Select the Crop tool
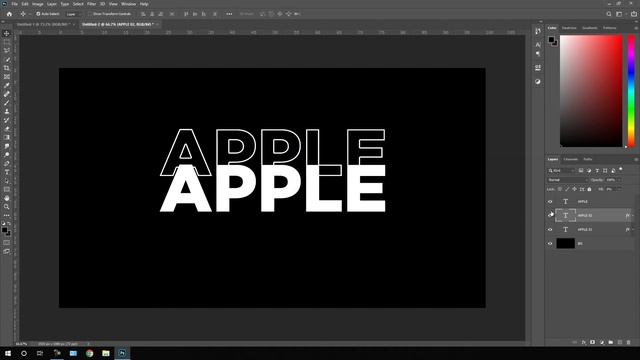640x360 pixels. coord(7,68)
